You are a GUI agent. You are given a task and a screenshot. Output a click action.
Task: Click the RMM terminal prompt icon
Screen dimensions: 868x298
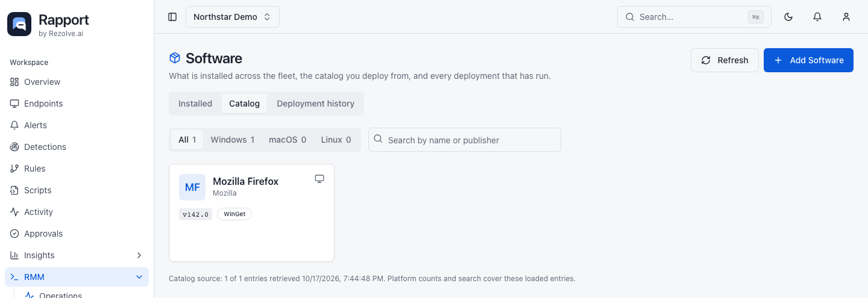click(x=14, y=277)
